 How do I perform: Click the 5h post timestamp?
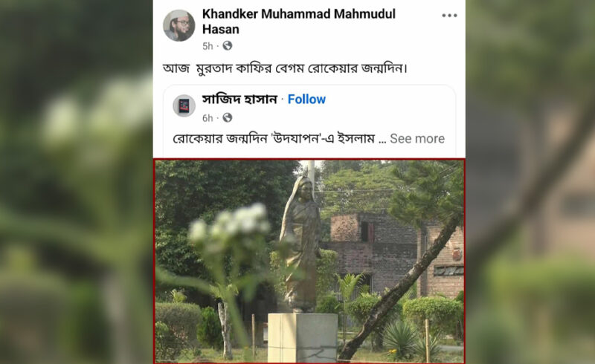208,46
